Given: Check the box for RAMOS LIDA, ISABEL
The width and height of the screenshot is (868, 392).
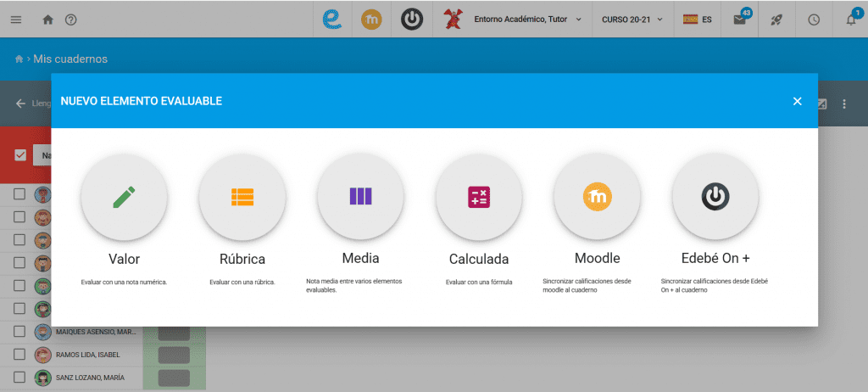Looking at the screenshot, I should (19, 355).
